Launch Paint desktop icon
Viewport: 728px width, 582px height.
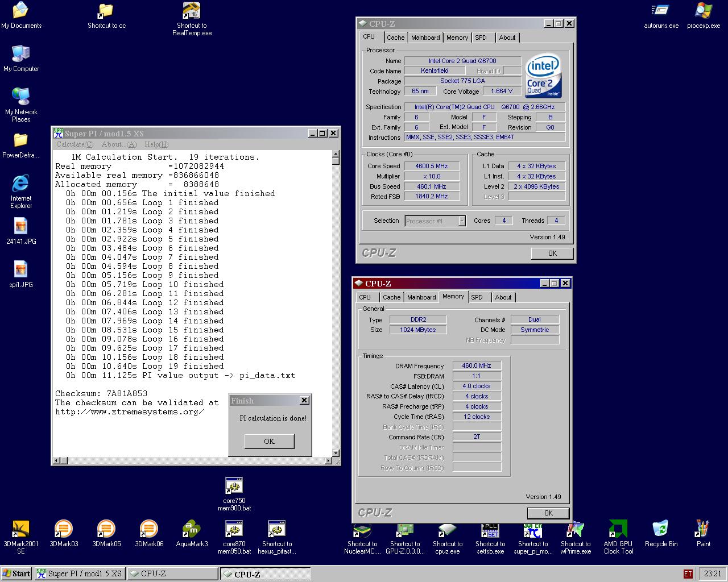[x=704, y=534]
